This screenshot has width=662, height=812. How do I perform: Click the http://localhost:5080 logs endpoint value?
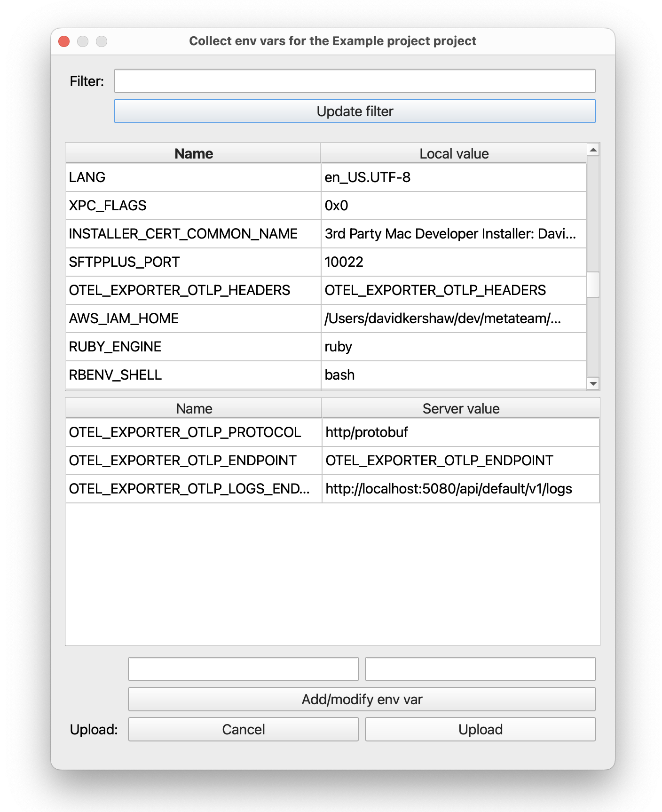[449, 489]
